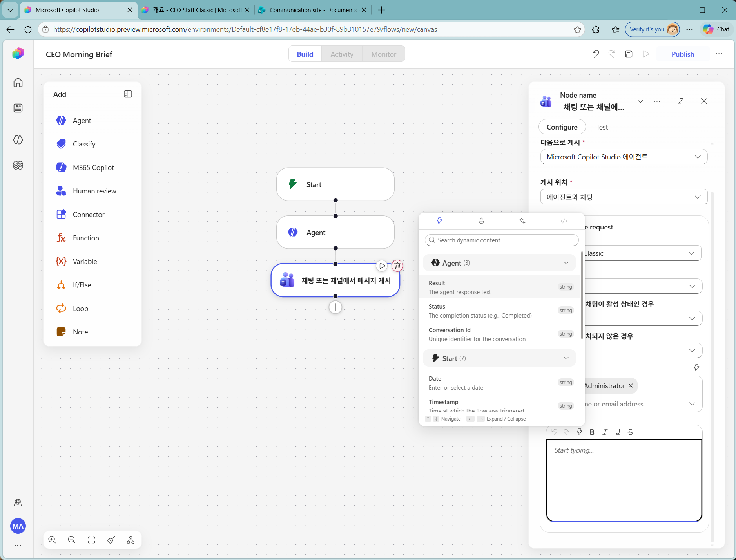Image resolution: width=736 pixels, height=560 pixels.
Task: Insert the Result agent response text
Action: [x=499, y=287]
